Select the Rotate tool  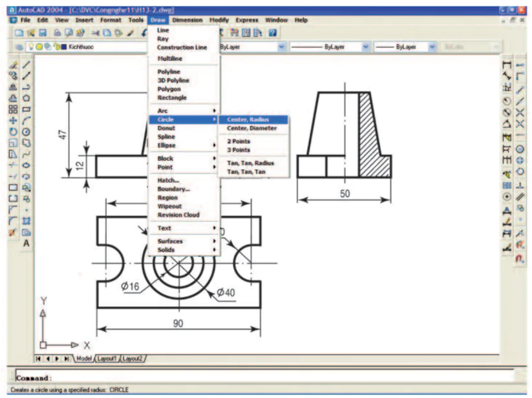13,132
